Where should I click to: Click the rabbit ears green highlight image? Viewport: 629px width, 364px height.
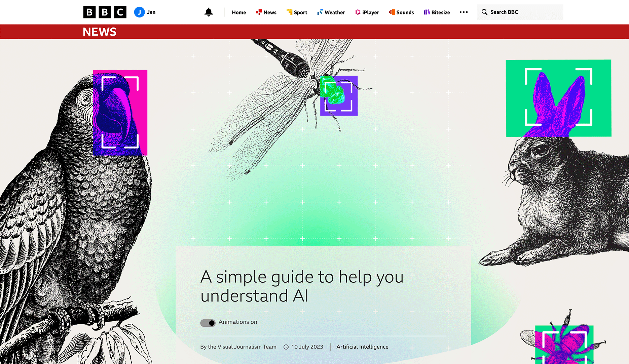pyautogui.click(x=558, y=98)
